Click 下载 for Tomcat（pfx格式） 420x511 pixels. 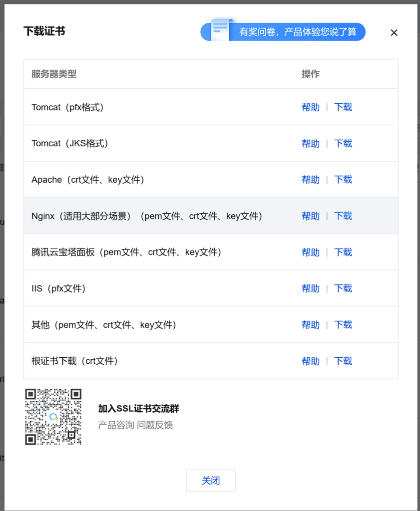point(343,107)
